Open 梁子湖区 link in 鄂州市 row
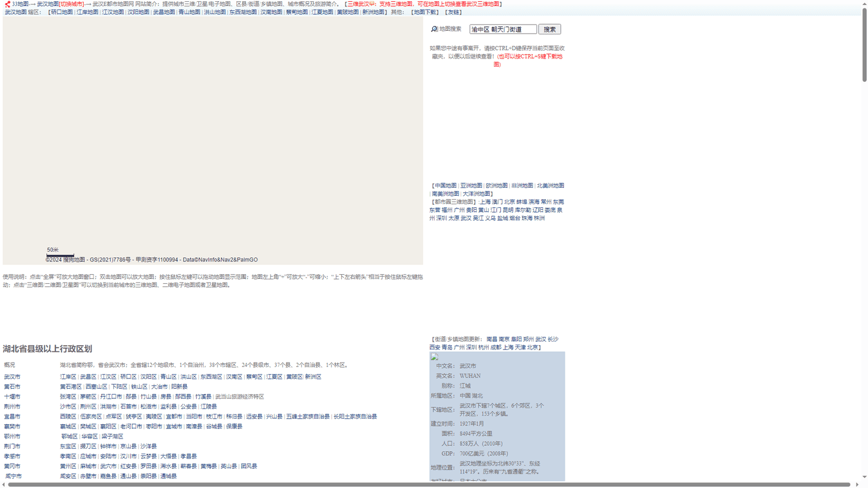The height and width of the screenshot is (488, 868). [x=112, y=437]
